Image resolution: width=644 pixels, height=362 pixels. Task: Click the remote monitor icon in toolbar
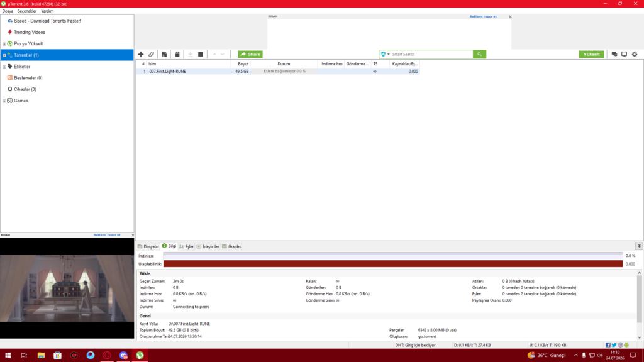pos(625,54)
